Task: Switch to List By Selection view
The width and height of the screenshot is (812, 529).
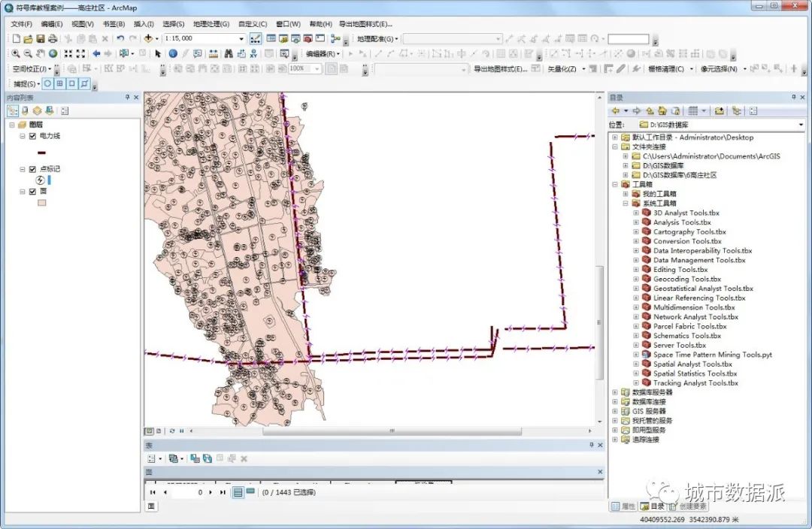Action: pyautogui.click(x=49, y=110)
